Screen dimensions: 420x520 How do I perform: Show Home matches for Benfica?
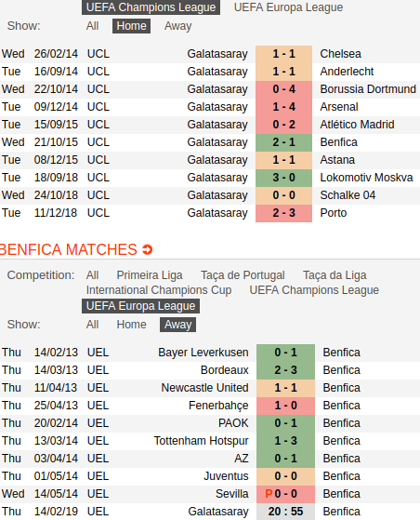pos(131,325)
